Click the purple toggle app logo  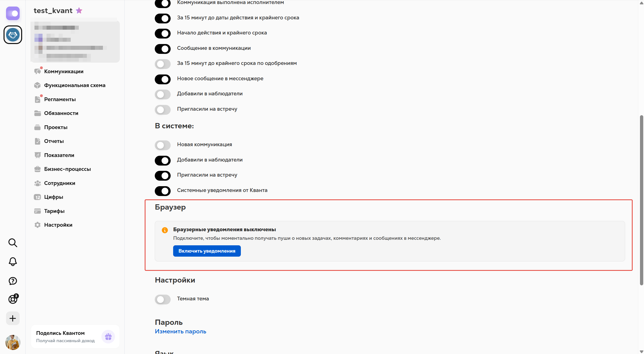(x=13, y=13)
